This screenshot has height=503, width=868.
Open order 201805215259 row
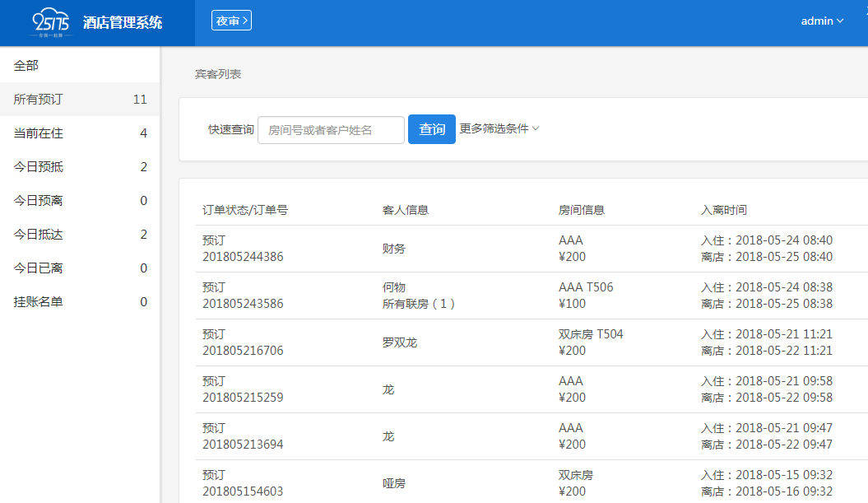243,398
